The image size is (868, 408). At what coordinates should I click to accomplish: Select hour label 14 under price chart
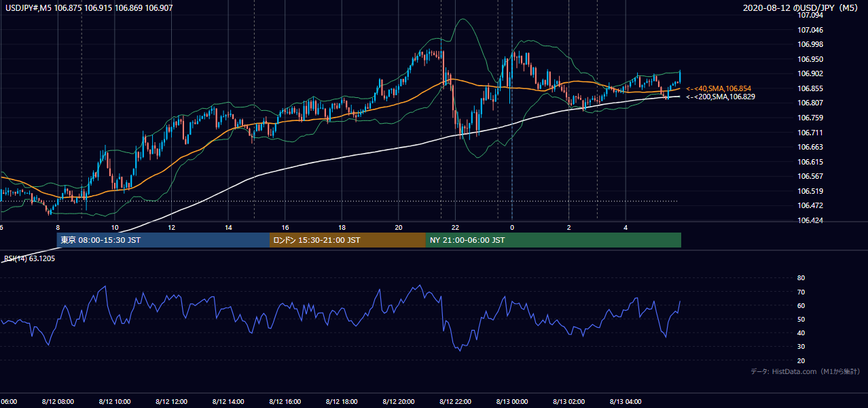point(228,228)
